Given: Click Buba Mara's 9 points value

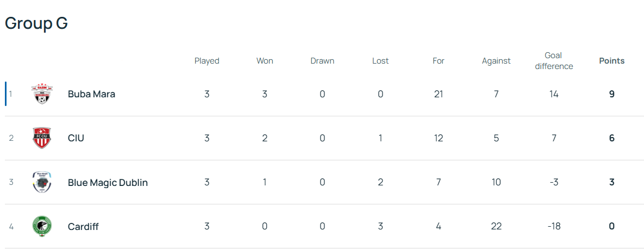Looking at the screenshot, I should click(612, 94).
